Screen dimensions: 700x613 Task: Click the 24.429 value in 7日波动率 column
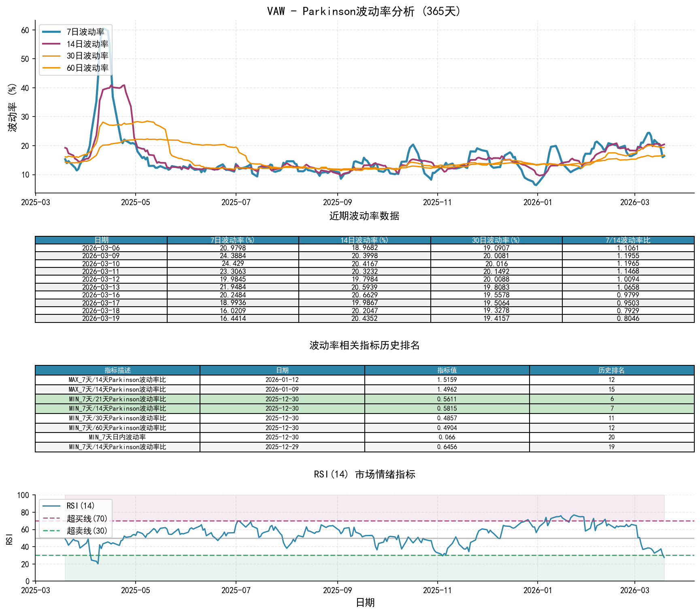[x=233, y=263]
